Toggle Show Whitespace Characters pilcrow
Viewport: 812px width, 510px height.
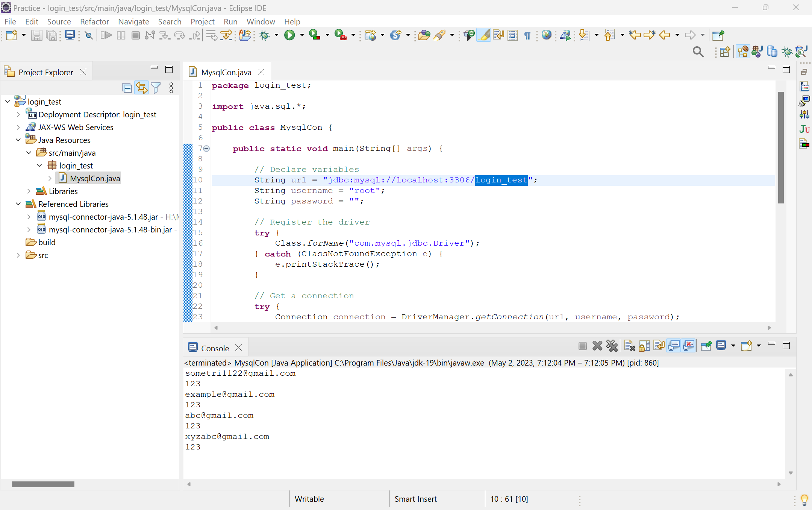tap(527, 35)
